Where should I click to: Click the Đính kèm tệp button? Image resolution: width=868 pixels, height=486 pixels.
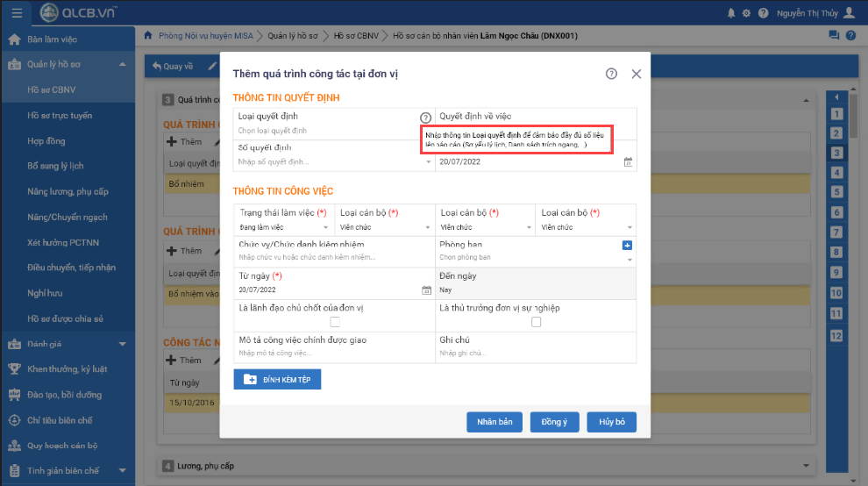(277, 379)
